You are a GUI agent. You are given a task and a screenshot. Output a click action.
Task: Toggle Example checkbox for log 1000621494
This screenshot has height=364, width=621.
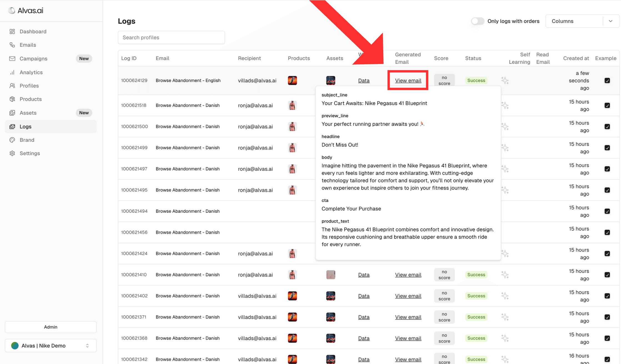point(607,211)
